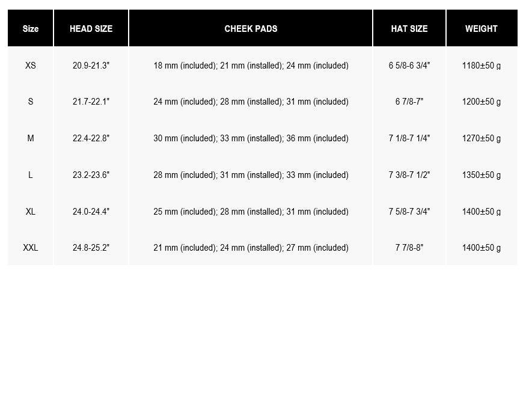Image resolution: width=532 pixels, height=398 pixels.
Task: Click the HAT SIZE column header
Action: click(409, 29)
